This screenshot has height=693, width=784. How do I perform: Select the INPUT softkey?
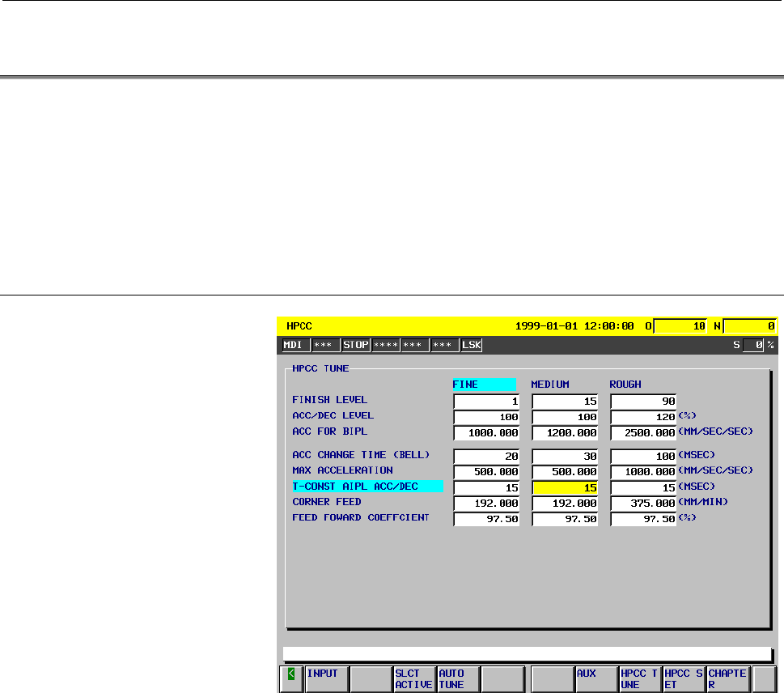[x=327, y=679]
